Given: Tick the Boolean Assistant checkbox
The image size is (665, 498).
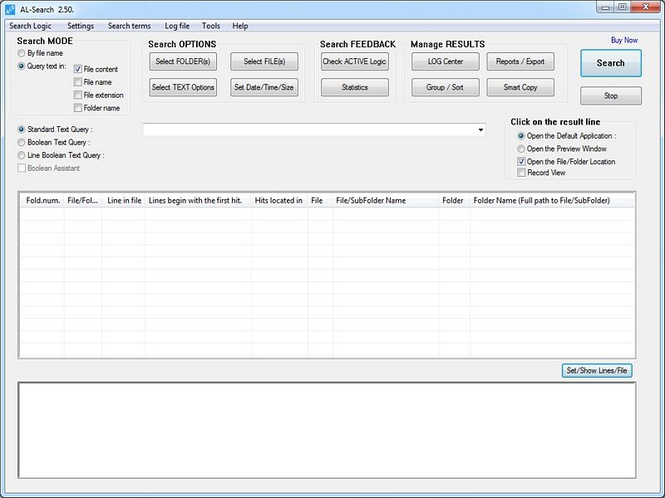Looking at the screenshot, I should point(21,168).
